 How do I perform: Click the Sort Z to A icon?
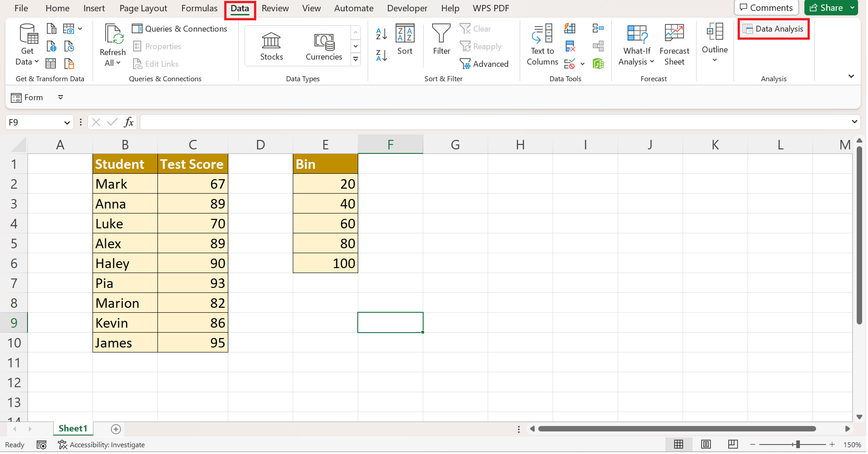click(x=381, y=56)
